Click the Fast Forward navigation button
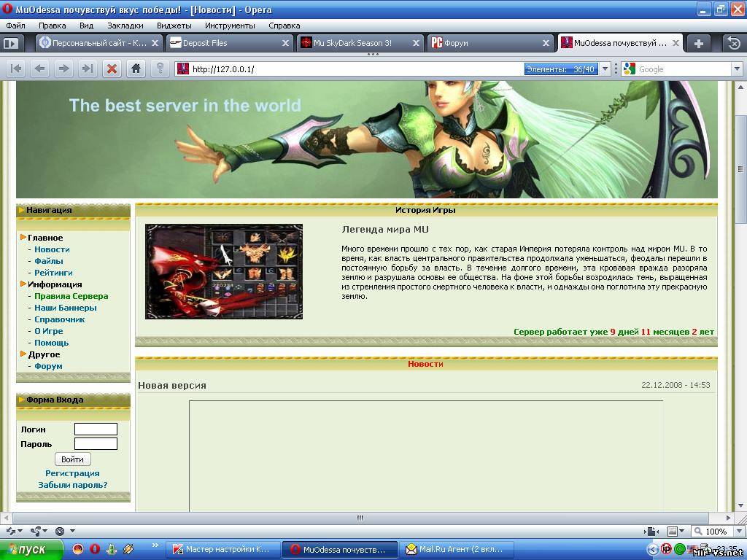 pyautogui.click(x=88, y=69)
